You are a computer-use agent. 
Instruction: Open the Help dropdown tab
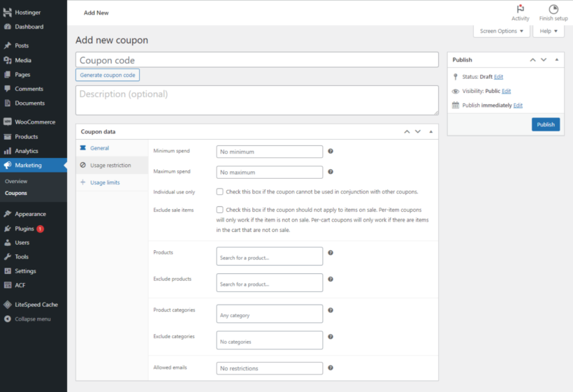pyautogui.click(x=549, y=31)
